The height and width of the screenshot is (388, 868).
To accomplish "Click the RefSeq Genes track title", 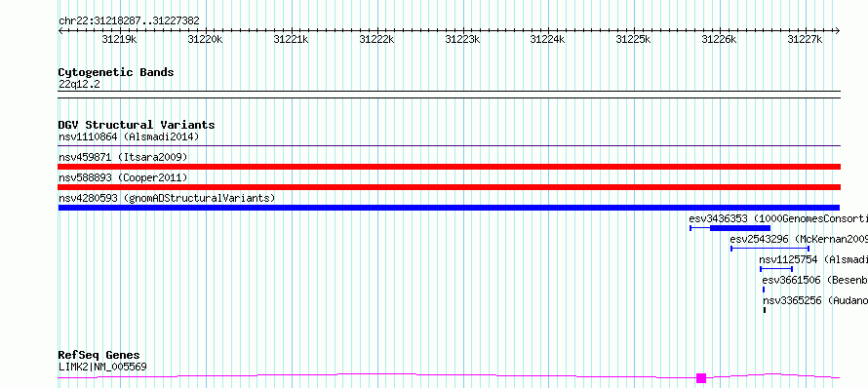I will pos(99,356).
